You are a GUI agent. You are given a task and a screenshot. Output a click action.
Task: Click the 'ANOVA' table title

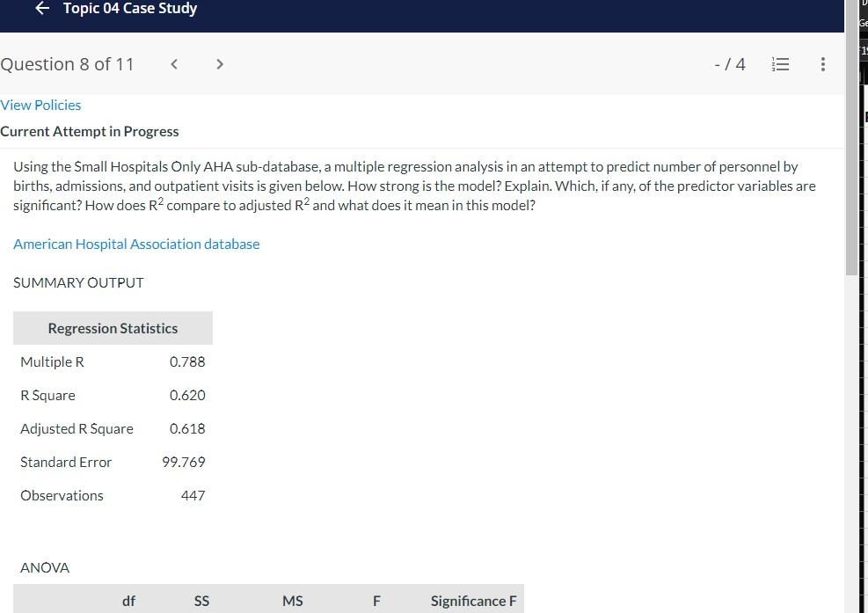coord(45,568)
